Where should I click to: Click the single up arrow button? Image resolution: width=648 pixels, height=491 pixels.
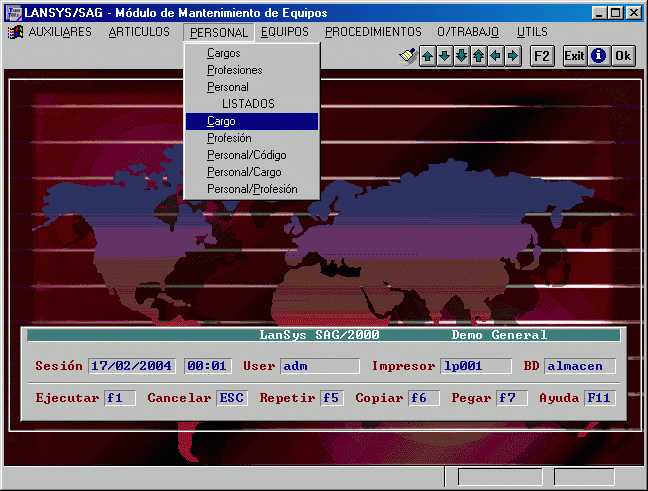[428, 56]
